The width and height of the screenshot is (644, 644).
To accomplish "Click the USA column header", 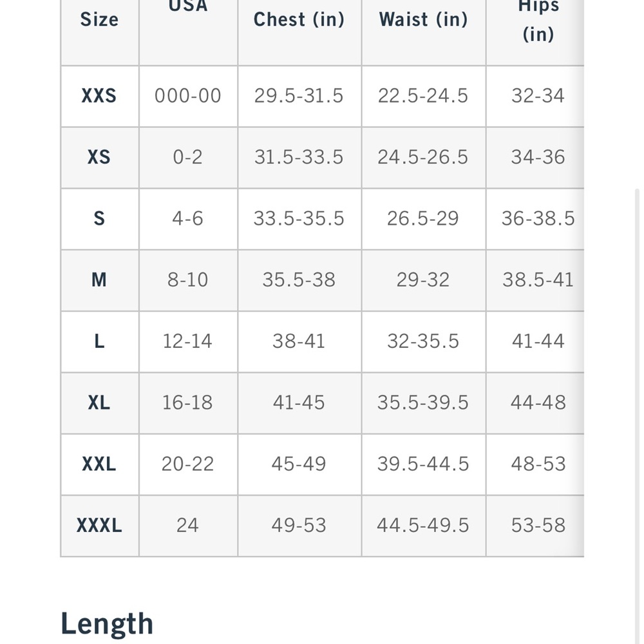I will 188,6.
